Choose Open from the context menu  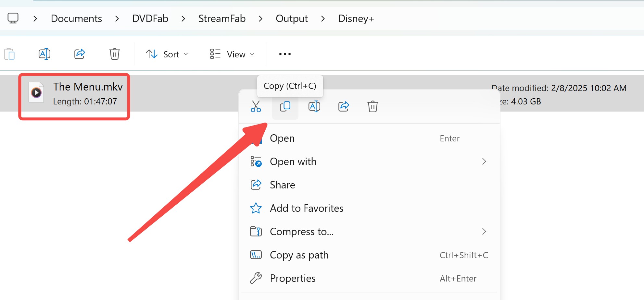pos(370,138)
